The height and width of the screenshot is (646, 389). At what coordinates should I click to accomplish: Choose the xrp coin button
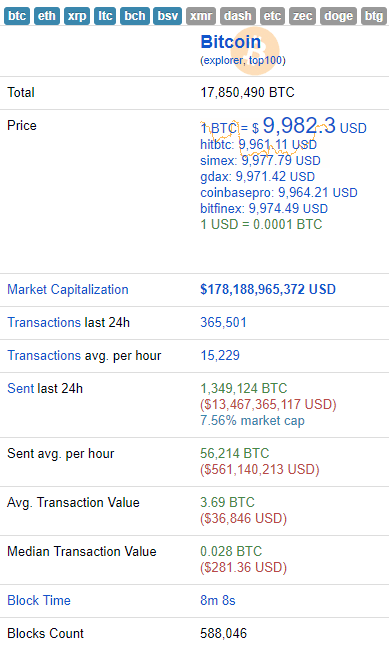[x=77, y=16]
